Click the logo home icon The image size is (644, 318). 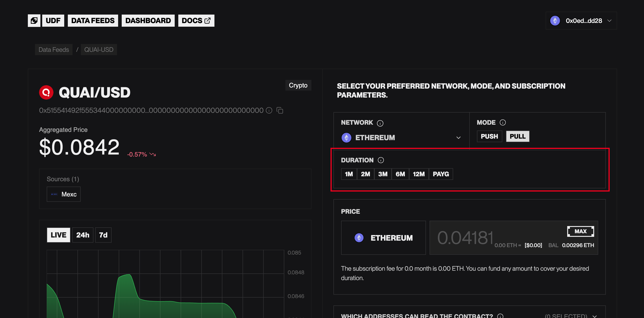34,20
